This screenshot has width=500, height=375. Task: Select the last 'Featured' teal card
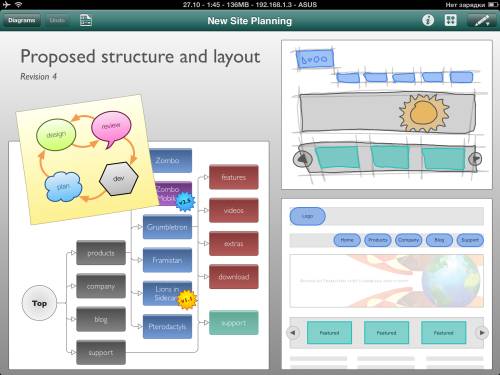444,332
